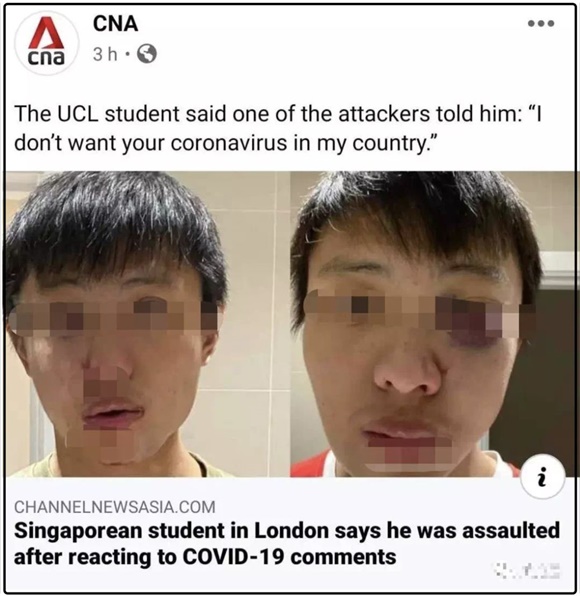
Task: Click the circular info icon on the photo
Action: click(x=543, y=477)
